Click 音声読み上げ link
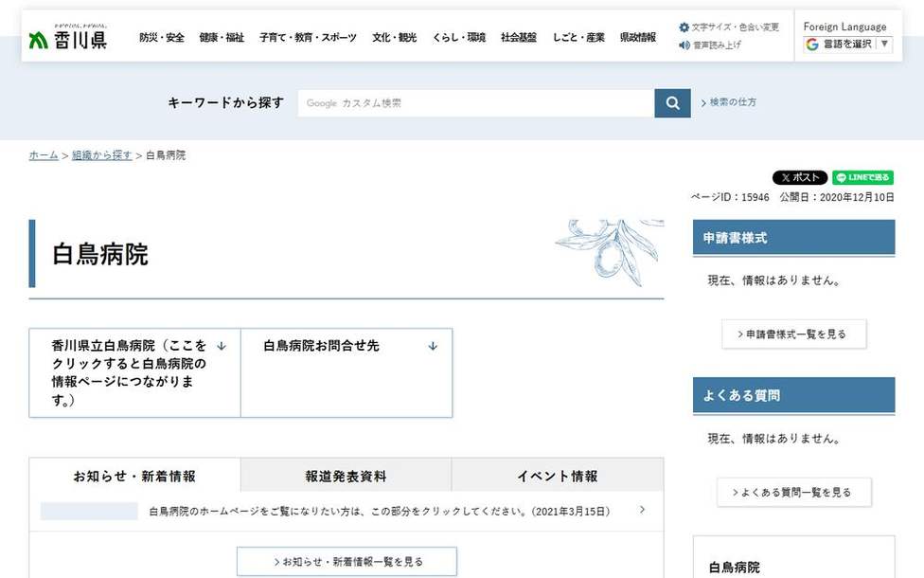 [x=717, y=45]
